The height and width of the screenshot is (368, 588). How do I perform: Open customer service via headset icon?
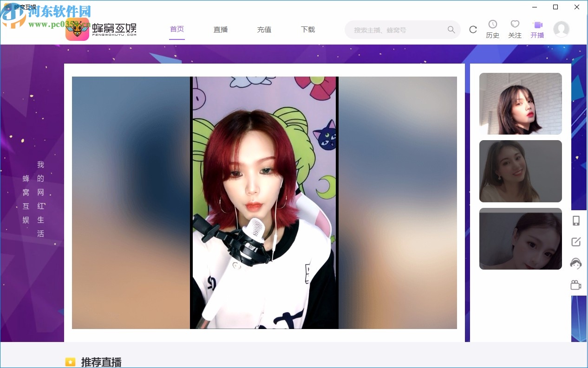(x=576, y=263)
